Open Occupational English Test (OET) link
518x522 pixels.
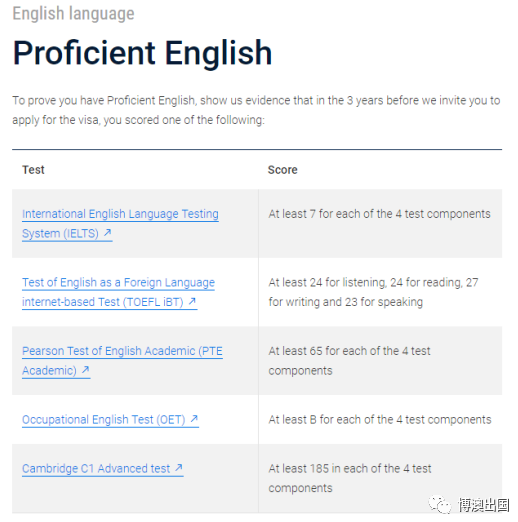click(x=110, y=419)
